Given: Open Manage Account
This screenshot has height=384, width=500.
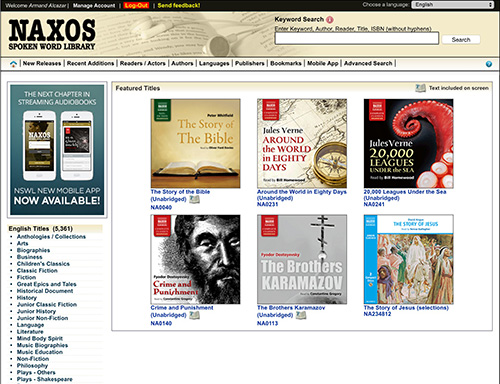Looking at the screenshot, I should (x=94, y=5).
